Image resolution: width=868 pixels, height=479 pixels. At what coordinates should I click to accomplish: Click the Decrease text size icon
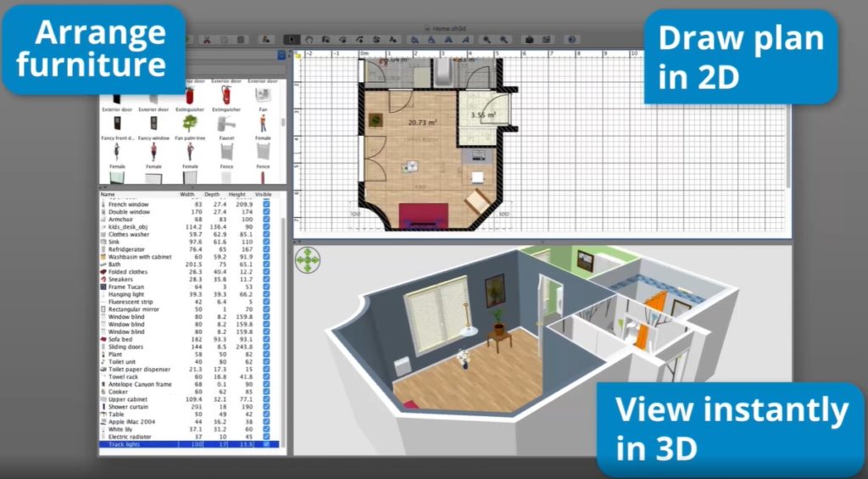431,40
